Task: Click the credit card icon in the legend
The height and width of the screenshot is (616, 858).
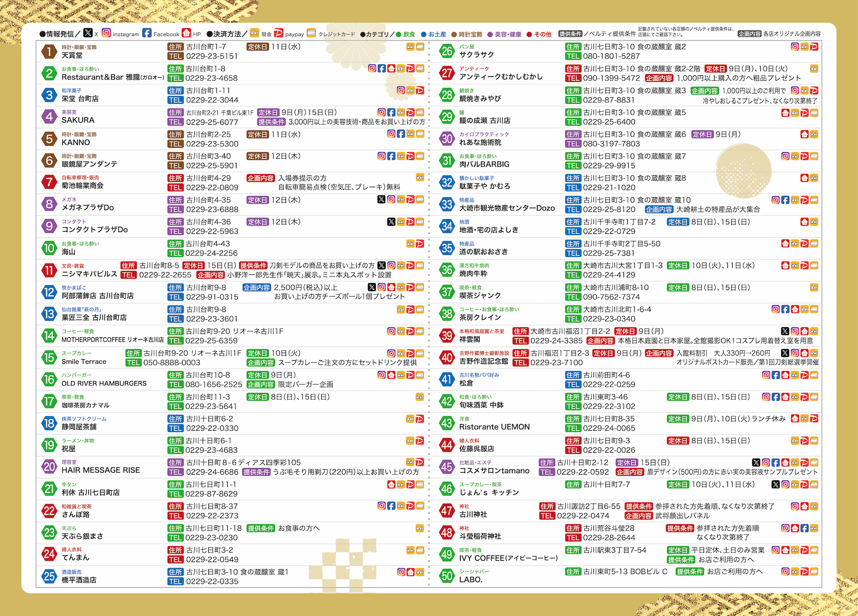Action: click(x=312, y=33)
